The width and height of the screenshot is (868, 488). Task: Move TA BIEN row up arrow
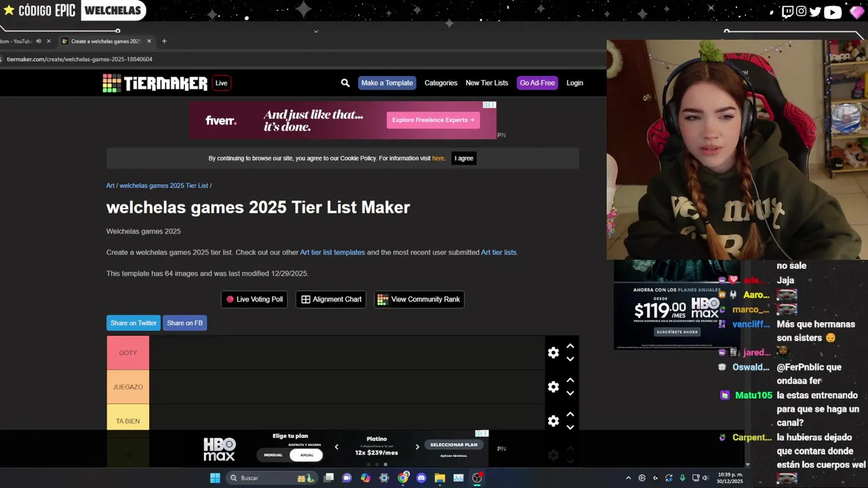click(x=570, y=414)
